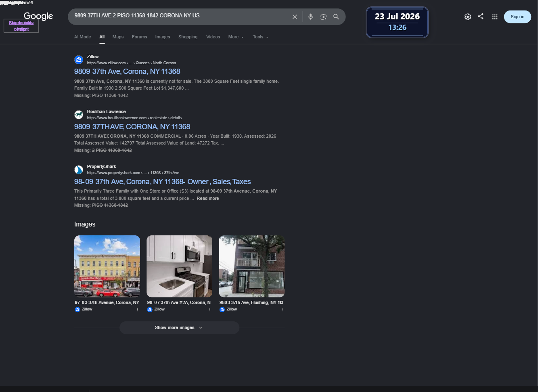Submit search with the magnifying glass icon
This screenshot has height=392, width=544.
pos(336,17)
